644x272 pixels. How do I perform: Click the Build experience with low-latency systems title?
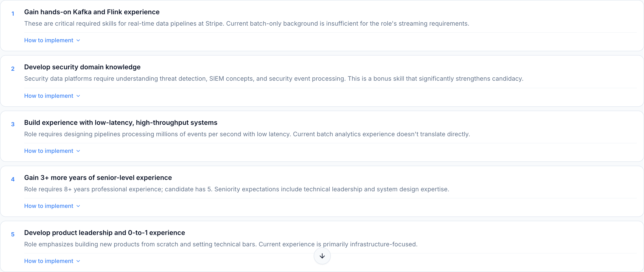tap(121, 122)
